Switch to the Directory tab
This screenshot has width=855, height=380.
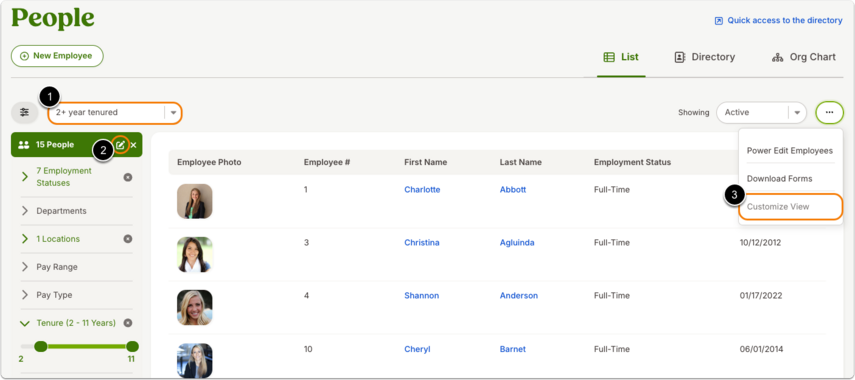[705, 57]
